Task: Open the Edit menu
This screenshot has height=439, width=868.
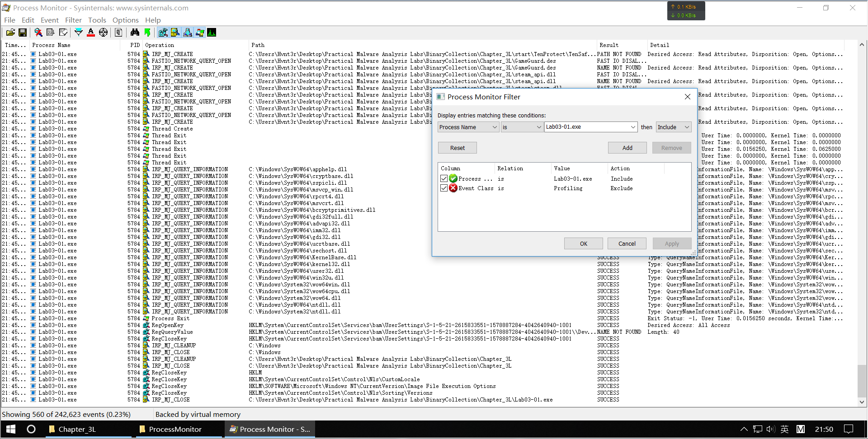Action: pos(28,20)
